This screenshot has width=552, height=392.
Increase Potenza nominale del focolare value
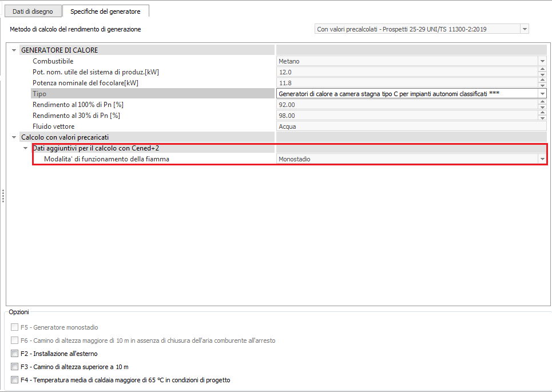pos(542,81)
